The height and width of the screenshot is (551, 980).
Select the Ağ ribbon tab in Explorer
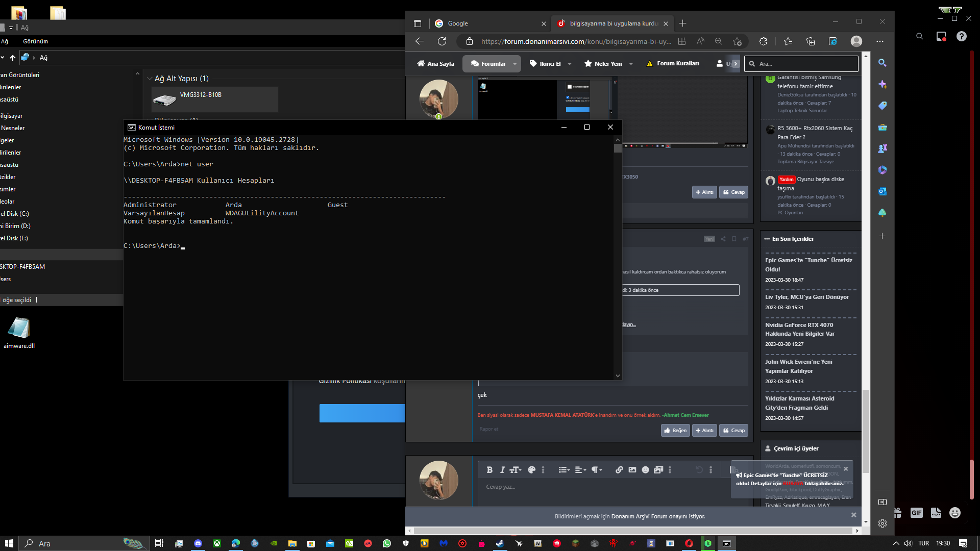5,41
